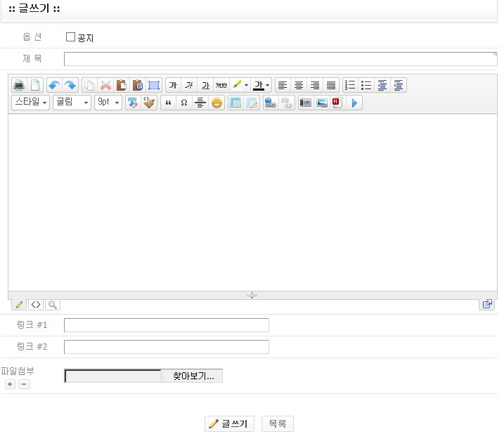Click the copy icon in the toolbar
The image size is (504, 434).
click(89, 85)
